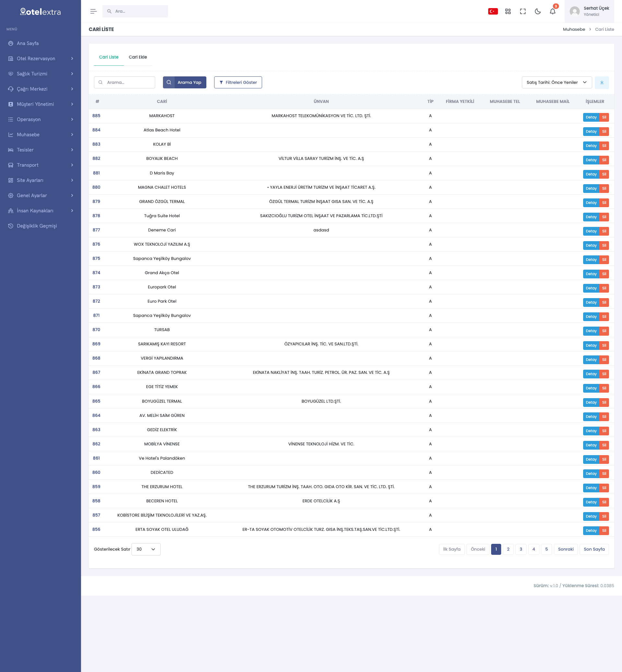The height and width of the screenshot is (672, 622).
Task: Expand the Otel Rezervasyon menu chevron
Action: [72, 59]
